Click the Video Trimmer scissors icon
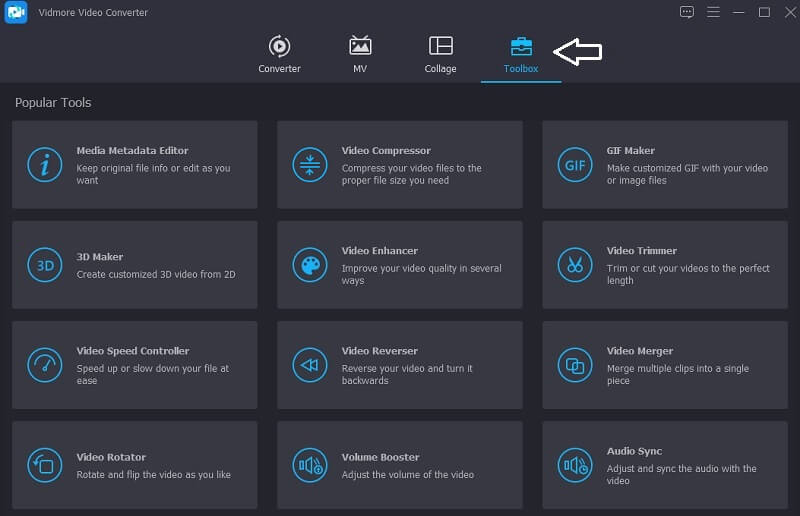 pyautogui.click(x=575, y=265)
